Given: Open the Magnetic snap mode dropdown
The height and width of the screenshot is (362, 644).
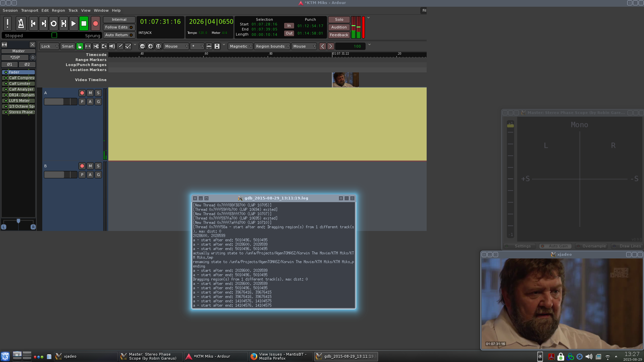Looking at the screenshot, I should [x=240, y=46].
